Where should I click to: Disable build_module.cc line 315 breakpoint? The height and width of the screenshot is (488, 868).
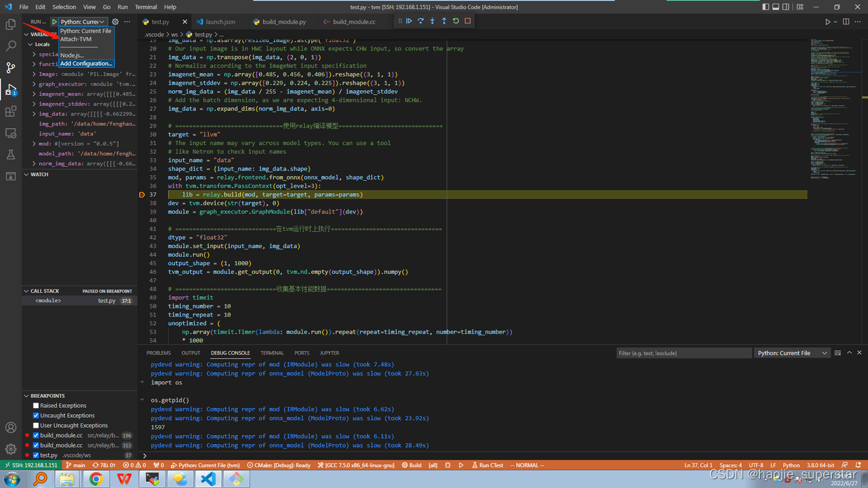click(36, 445)
